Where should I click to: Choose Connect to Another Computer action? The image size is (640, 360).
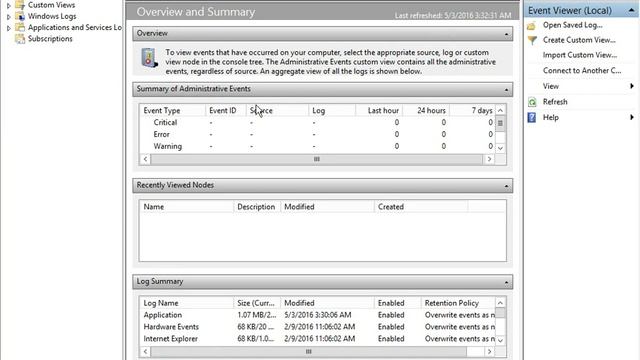click(x=582, y=70)
